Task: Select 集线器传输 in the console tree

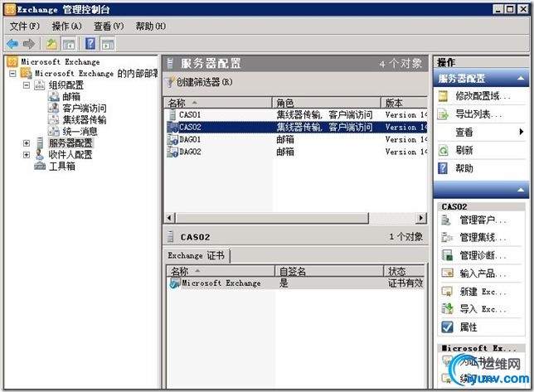Action: click(84, 120)
